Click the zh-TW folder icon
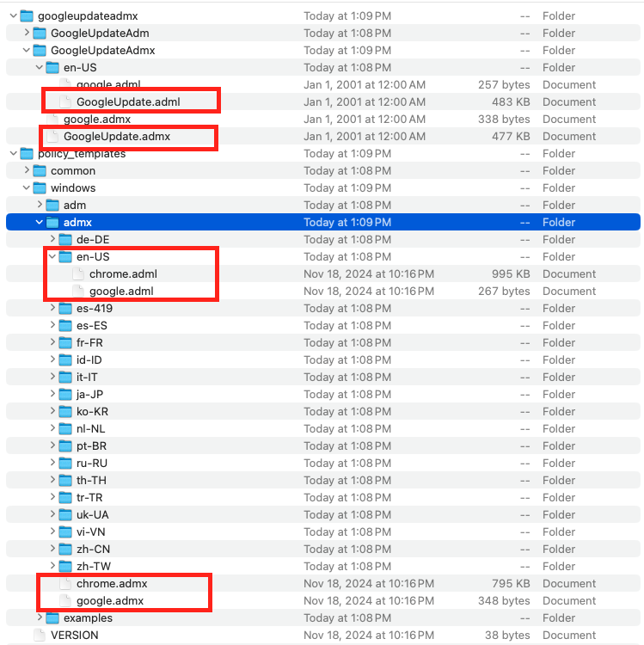 click(65, 567)
